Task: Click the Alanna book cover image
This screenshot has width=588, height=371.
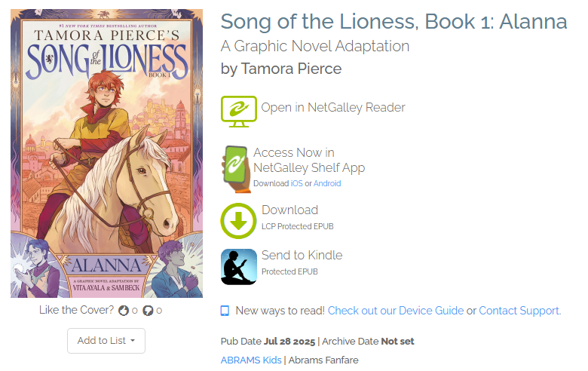Action: point(106,153)
